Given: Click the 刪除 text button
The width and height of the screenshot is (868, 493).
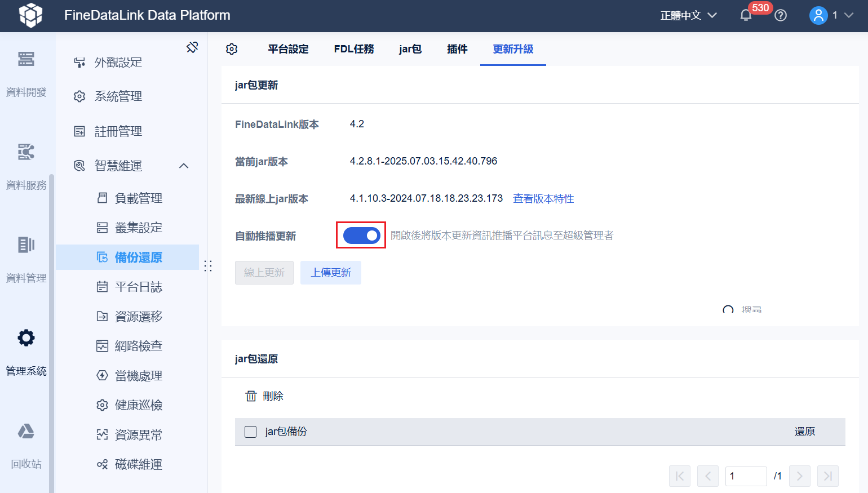Looking at the screenshot, I should pyautogui.click(x=273, y=396).
